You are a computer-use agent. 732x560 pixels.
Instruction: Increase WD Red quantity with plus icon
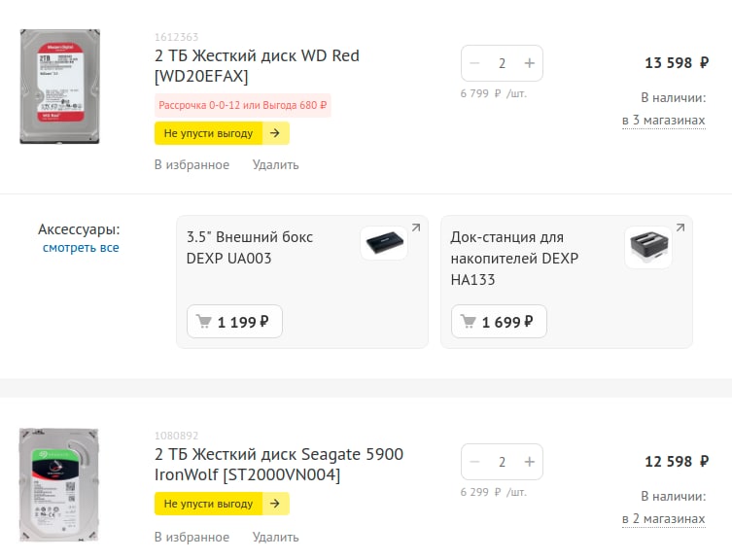coord(530,63)
